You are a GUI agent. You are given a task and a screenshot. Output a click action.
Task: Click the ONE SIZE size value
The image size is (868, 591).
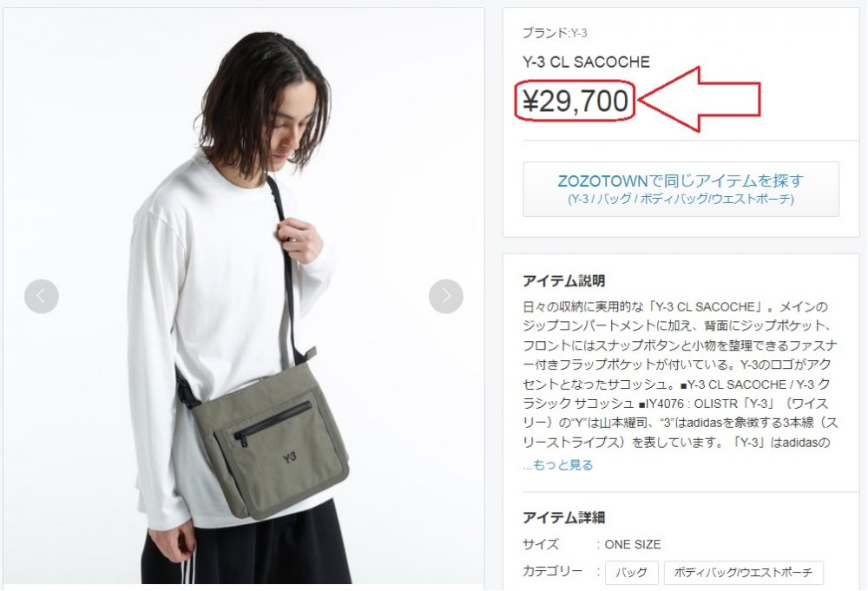point(633,544)
